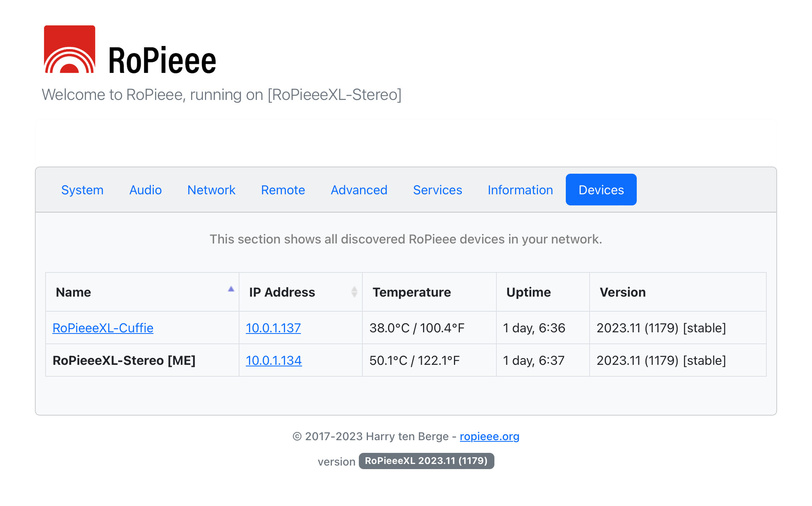Click the RoPieeeXL-Stereo [ME] row name
812x506 pixels.
124,360
